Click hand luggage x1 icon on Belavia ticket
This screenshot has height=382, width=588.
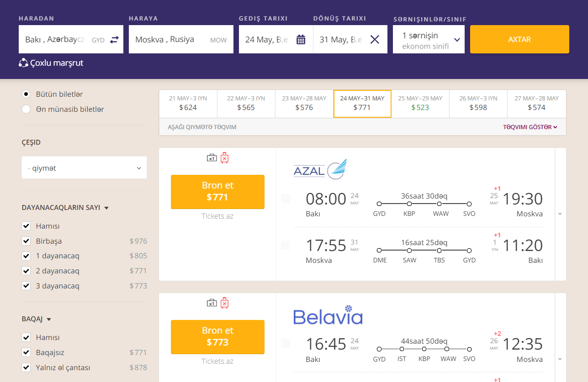(212, 303)
